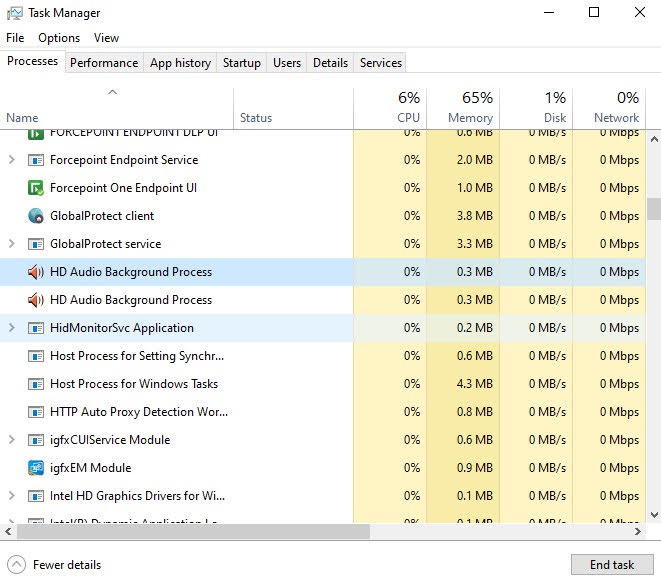Image resolution: width=661 pixels, height=586 pixels.
Task: Click the 0.2 MB memory value
Action: click(475, 328)
